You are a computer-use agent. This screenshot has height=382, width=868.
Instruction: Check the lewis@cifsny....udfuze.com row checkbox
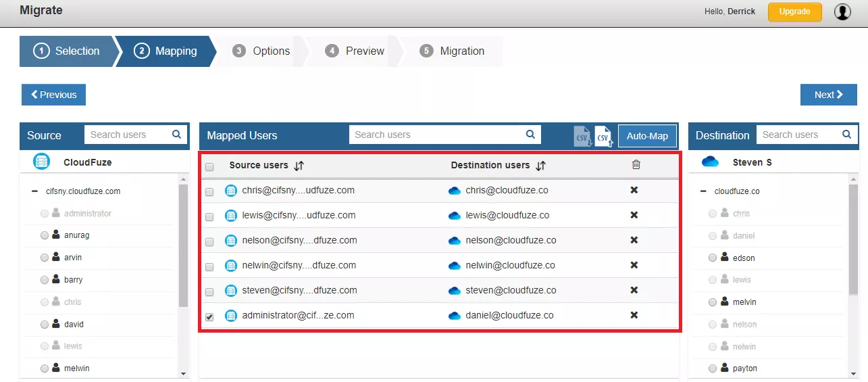(x=209, y=217)
